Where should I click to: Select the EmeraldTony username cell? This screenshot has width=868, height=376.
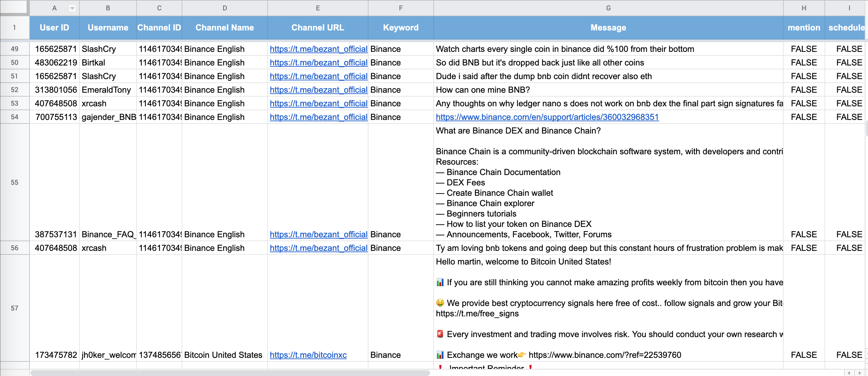[x=107, y=89]
